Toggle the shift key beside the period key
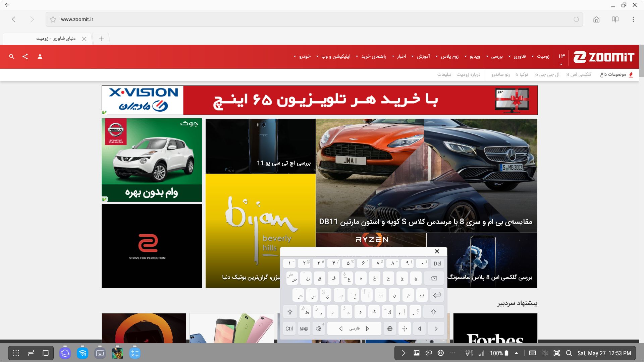Image resolution: width=644 pixels, height=362 pixels. (x=433, y=312)
